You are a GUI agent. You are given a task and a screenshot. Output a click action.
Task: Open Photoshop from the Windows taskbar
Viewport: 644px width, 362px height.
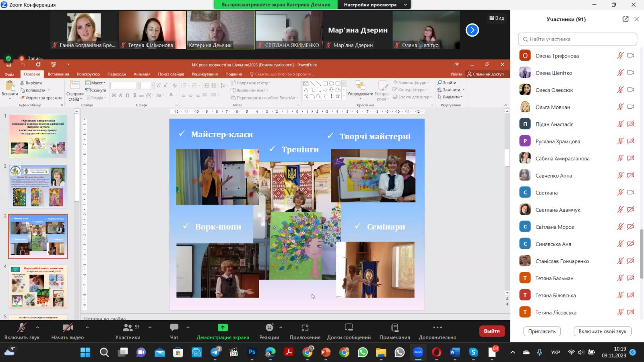click(x=252, y=352)
